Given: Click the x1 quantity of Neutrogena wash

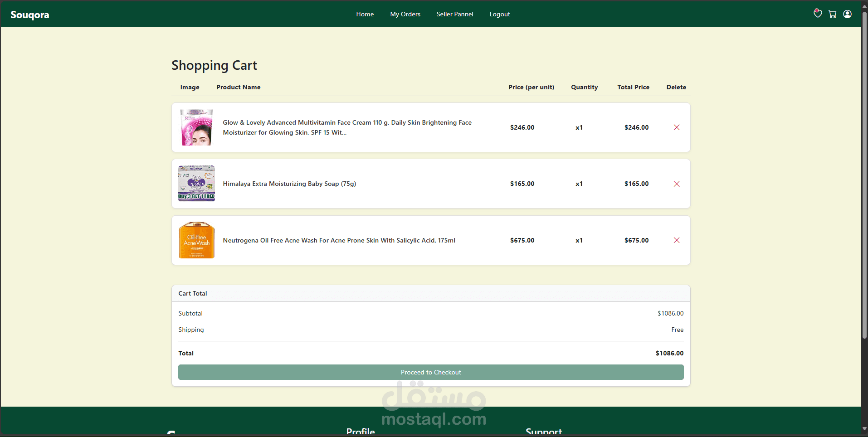Looking at the screenshot, I should pyautogui.click(x=579, y=240).
